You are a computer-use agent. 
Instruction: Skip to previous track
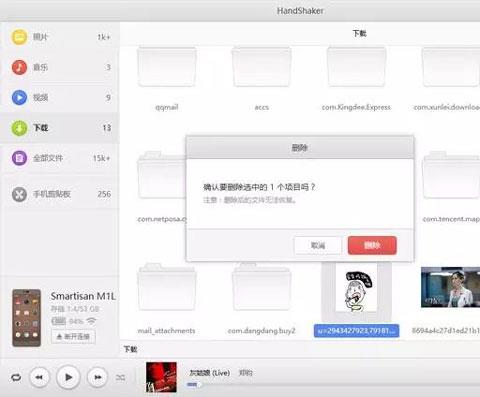point(39,377)
